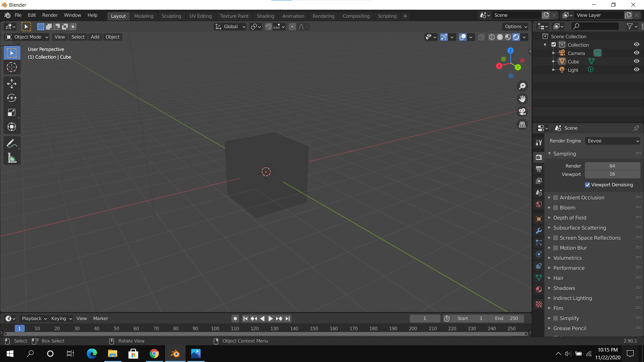
Task: Open the Options dropdown
Action: (x=516, y=27)
